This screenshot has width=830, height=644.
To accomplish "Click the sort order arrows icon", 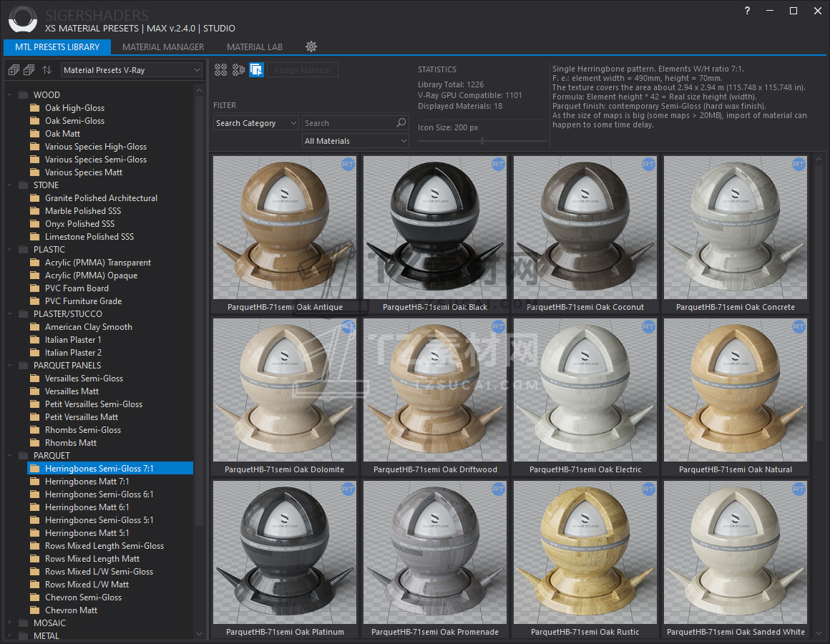I will (x=47, y=70).
